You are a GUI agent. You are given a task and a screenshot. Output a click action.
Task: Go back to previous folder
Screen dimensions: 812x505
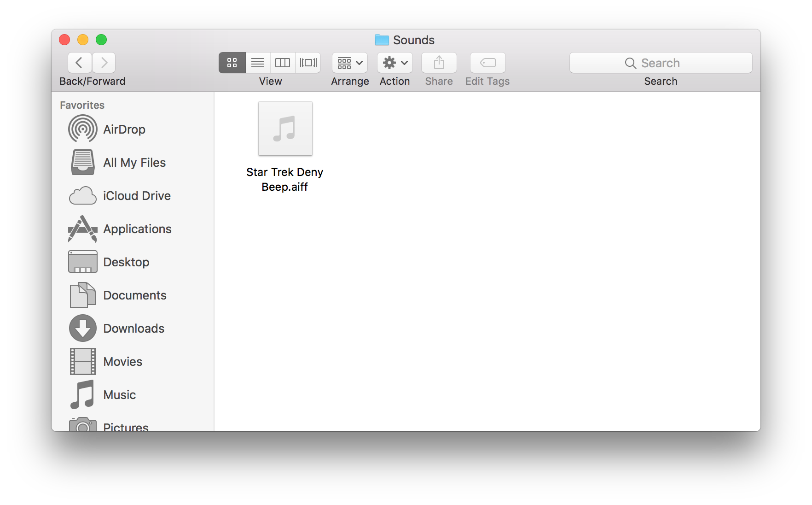click(x=80, y=63)
